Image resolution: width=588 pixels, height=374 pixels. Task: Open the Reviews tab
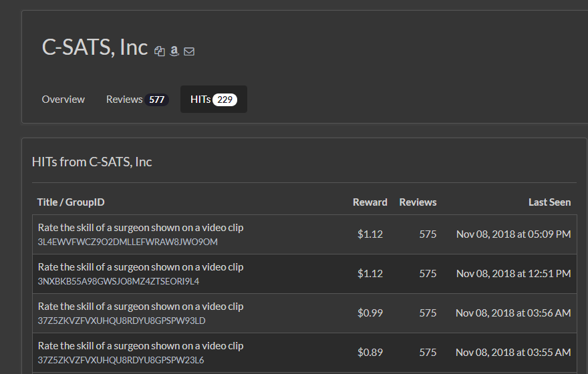(x=137, y=100)
